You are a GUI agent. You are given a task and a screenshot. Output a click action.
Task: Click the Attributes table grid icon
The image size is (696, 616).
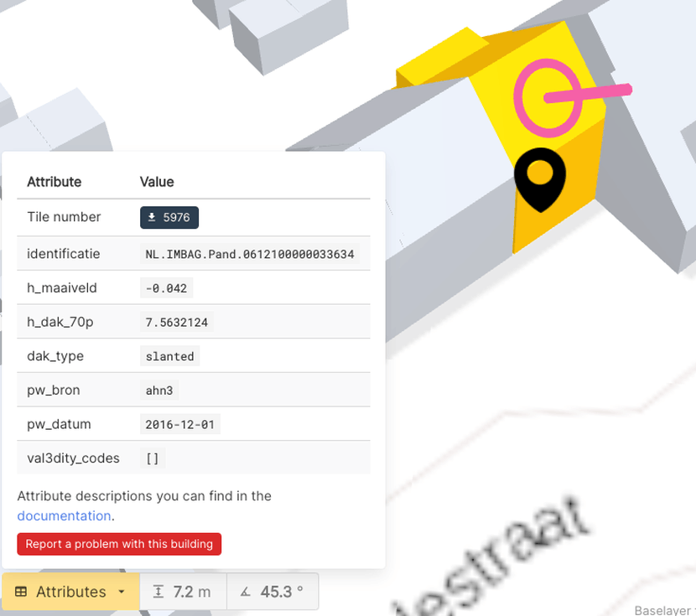(x=21, y=592)
